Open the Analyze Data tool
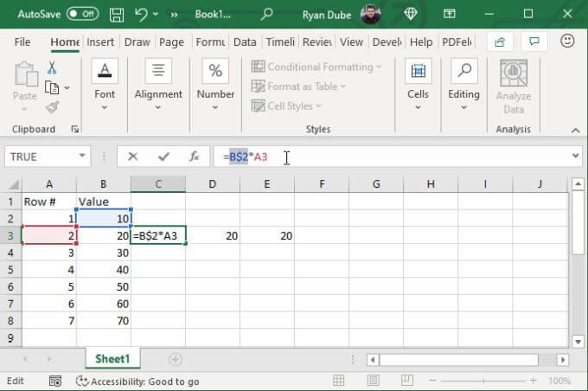The width and height of the screenshot is (588, 391). click(x=514, y=87)
